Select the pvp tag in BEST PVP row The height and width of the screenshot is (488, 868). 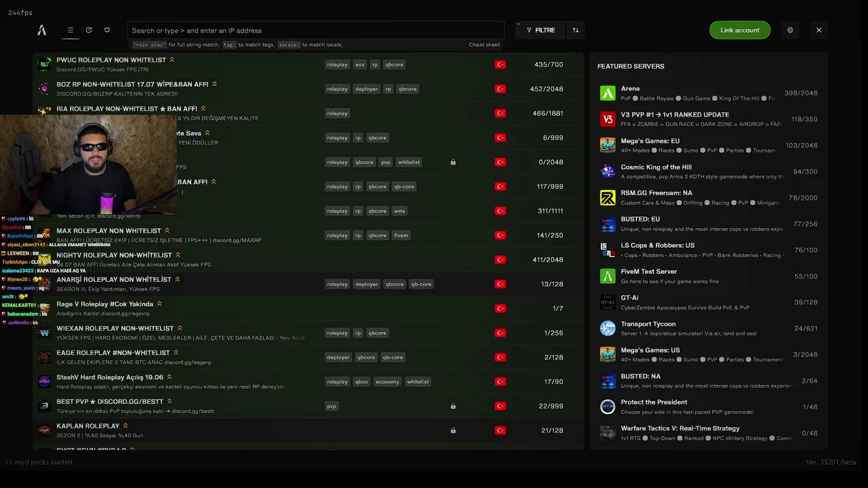[x=332, y=406]
